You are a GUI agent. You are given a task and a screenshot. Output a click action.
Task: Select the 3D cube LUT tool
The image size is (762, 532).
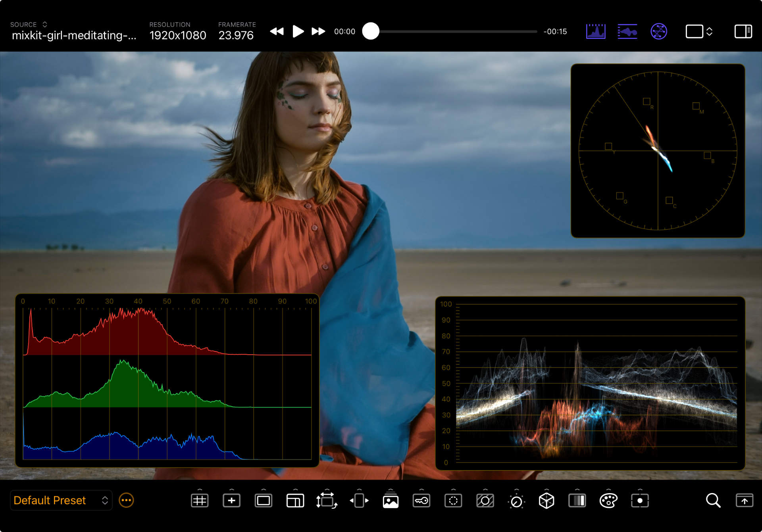pyautogui.click(x=546, y=501)
